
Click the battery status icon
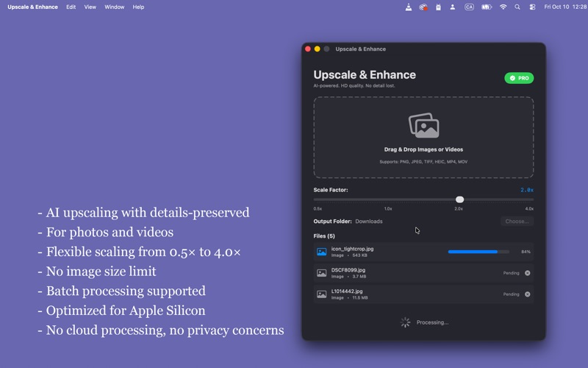tap(487, 7)
